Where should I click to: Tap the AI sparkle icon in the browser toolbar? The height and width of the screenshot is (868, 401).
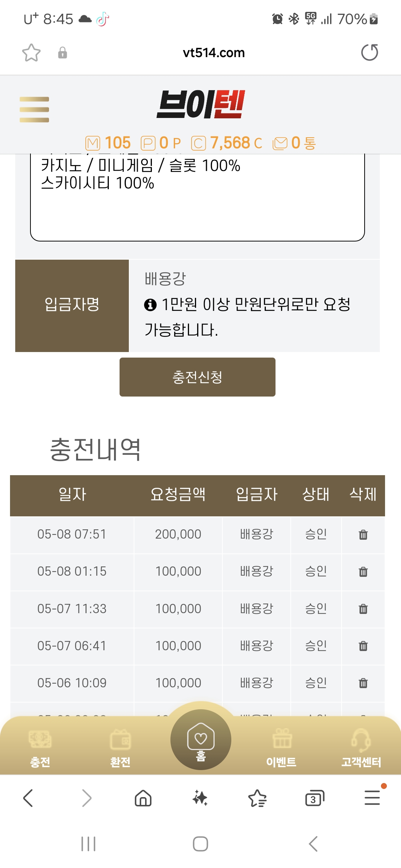click(200, 798)
